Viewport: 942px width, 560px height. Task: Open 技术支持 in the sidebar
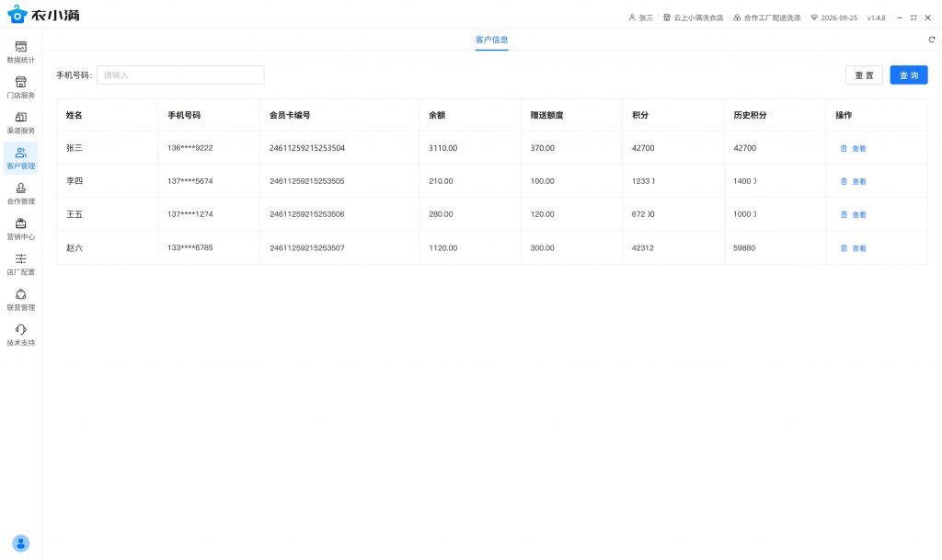tap(20, 335)
